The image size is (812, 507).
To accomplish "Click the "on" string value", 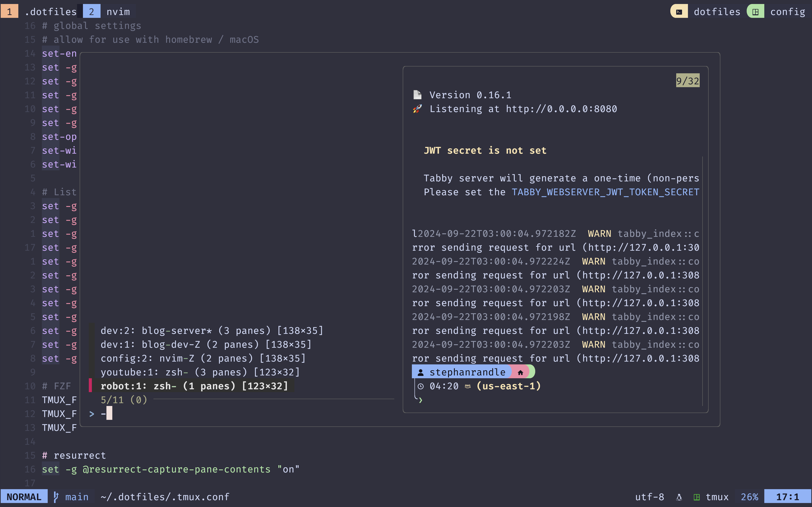I will pos(288,469).
